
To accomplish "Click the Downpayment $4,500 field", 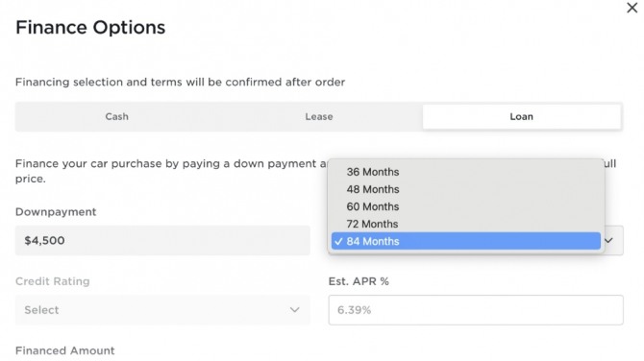I will tap(162, 240).
